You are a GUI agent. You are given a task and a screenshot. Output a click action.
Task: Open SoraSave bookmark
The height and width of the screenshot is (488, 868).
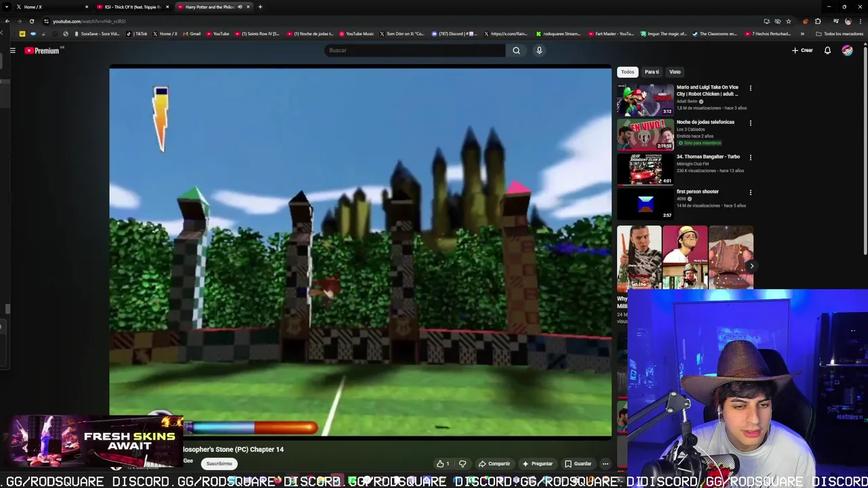point(96,34)
